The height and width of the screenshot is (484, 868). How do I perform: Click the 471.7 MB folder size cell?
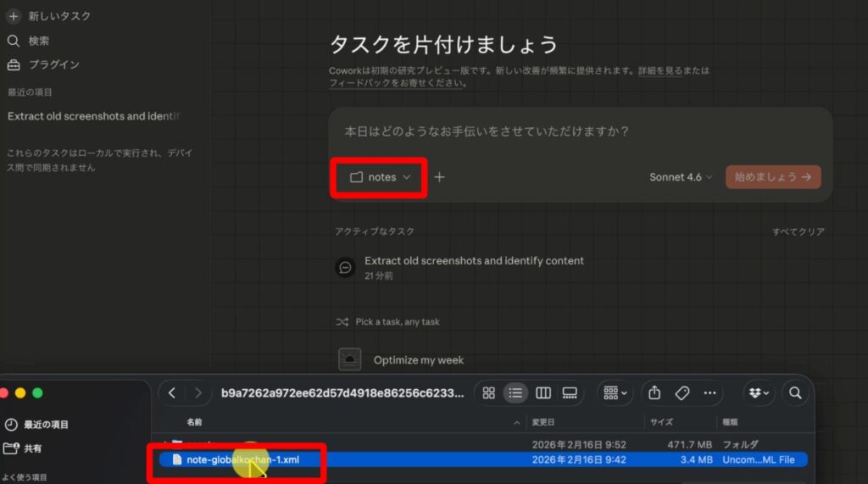tap(689, 445)
